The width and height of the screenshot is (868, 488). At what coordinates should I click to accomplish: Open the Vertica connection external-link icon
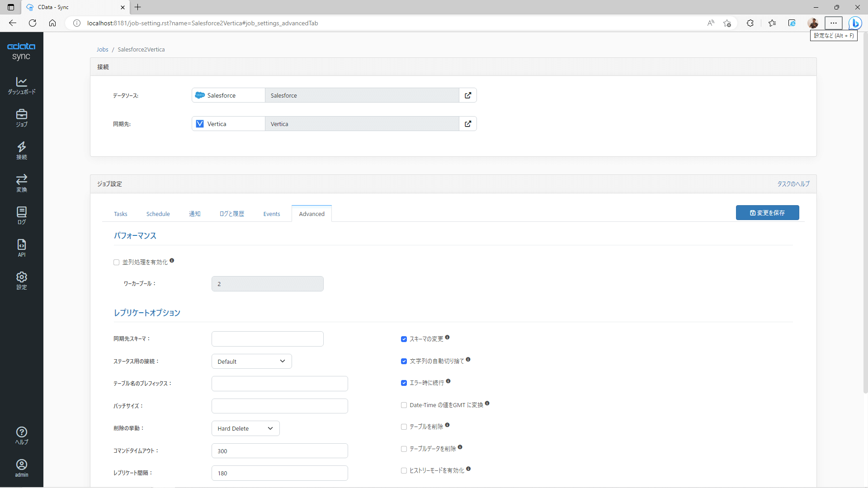468,124
